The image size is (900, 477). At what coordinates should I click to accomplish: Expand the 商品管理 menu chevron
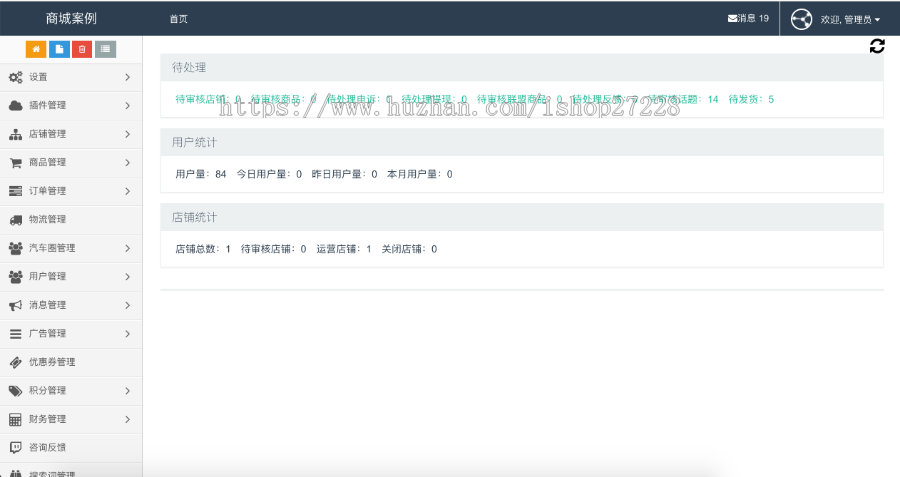(127, 163)
